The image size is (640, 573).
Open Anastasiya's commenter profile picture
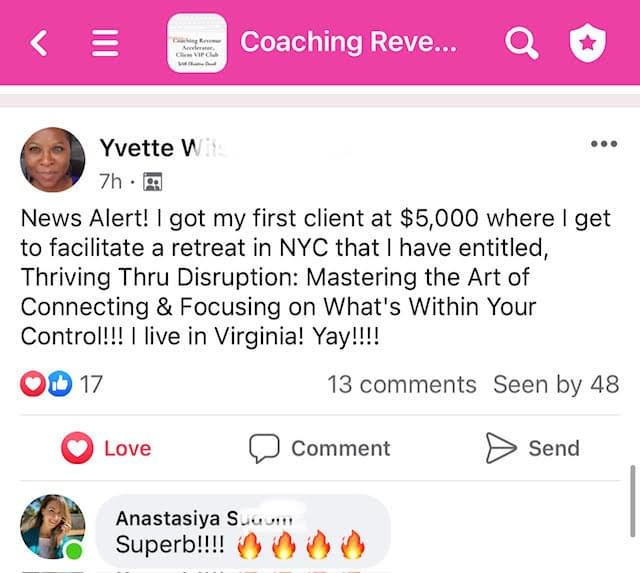click(x=53, y=527)
